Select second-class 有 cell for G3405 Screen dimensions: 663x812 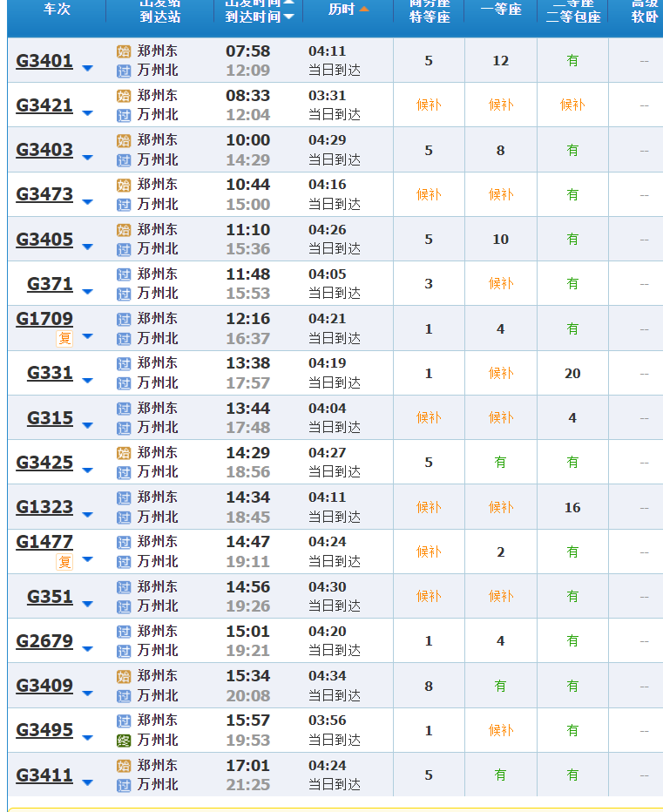(572, 239)
